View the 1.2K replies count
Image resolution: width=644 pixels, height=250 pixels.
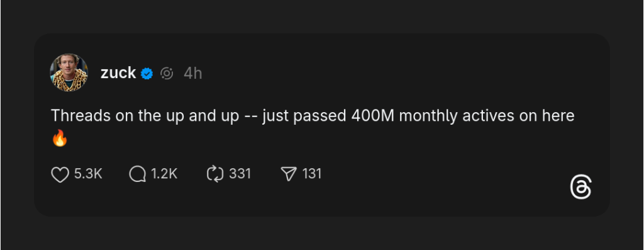[164, 174]
